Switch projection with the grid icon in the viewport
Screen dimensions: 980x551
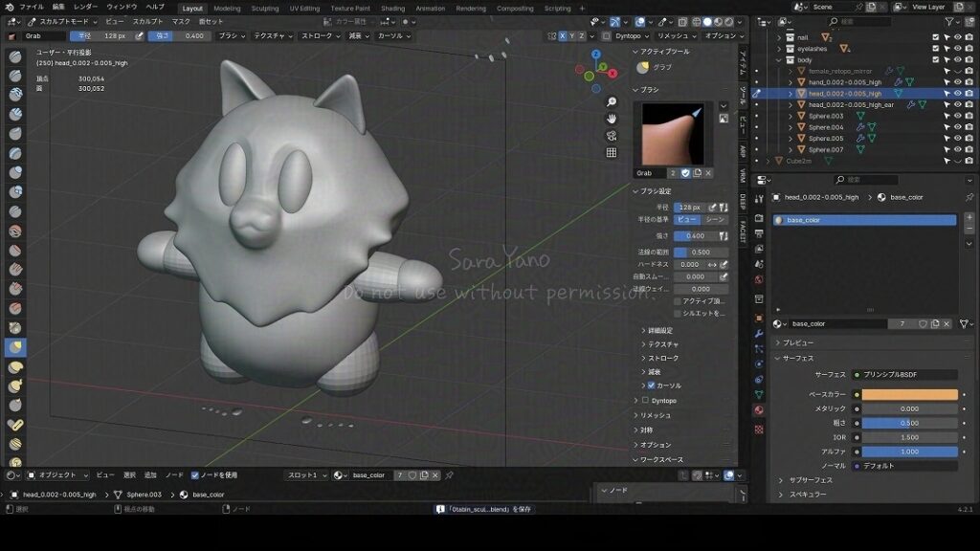tap(612, 152)
